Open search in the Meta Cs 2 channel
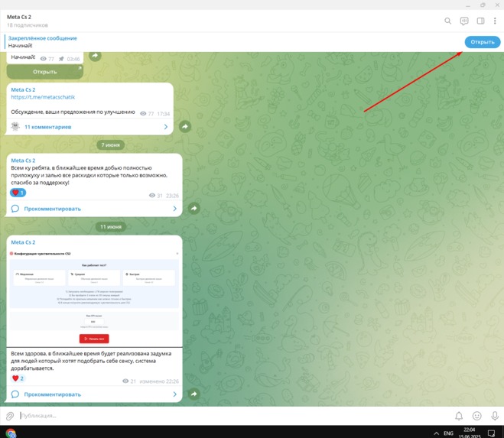 pos(447,21)
